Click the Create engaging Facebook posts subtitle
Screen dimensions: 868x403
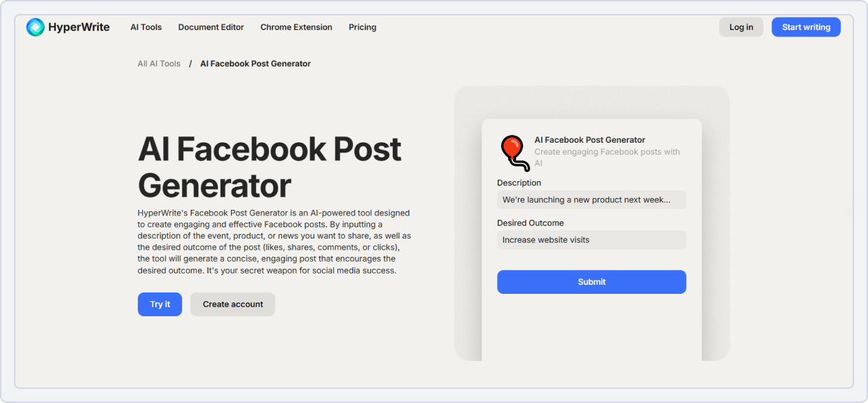coord(607,157)
